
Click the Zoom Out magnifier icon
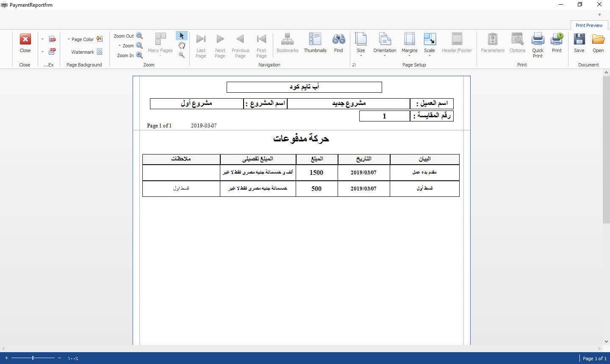(139, 36)
